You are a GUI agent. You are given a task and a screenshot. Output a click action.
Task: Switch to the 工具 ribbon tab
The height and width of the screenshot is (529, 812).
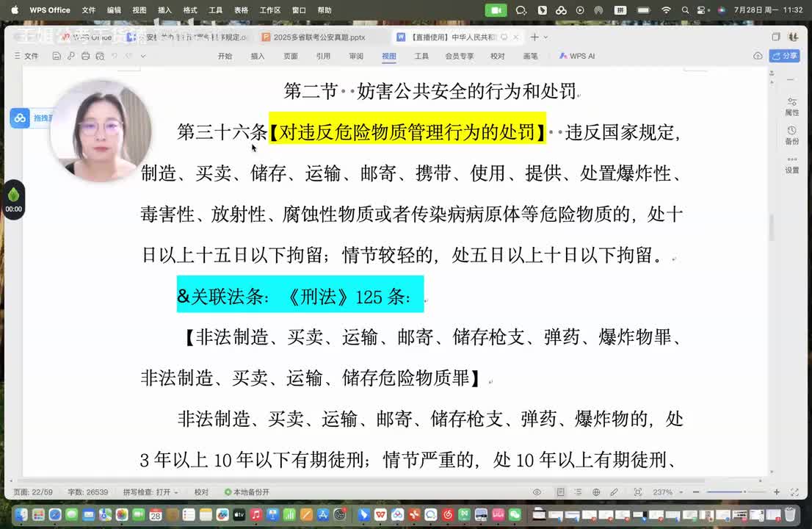tap(421, 56)
